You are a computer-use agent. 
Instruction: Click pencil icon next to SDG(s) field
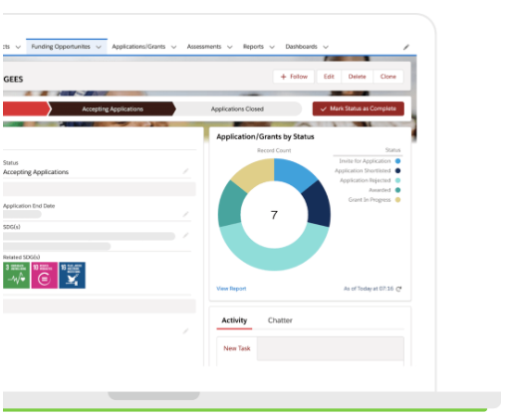click(185, 235)
